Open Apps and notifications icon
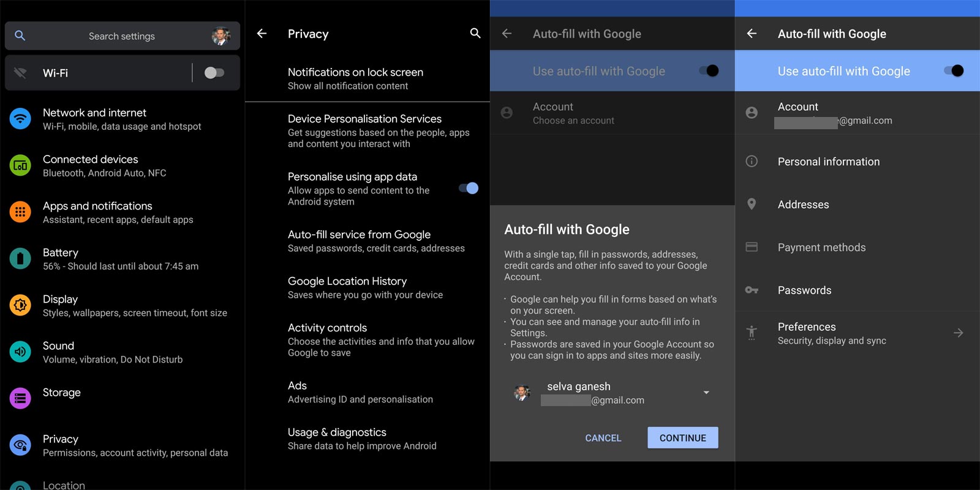 pos(20,212)
